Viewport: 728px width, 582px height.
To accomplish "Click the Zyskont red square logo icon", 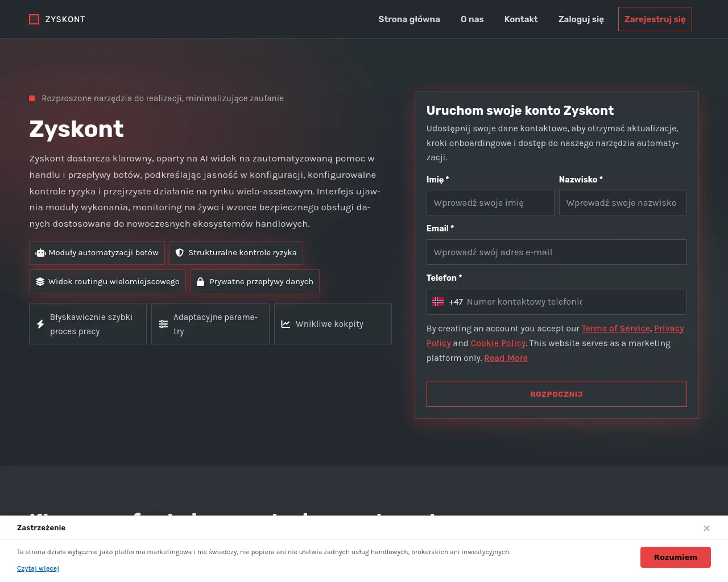I will (34, 19).
